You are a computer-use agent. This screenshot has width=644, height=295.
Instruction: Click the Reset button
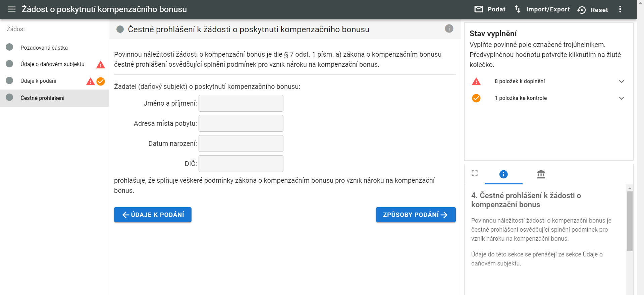tap(593, 10)
